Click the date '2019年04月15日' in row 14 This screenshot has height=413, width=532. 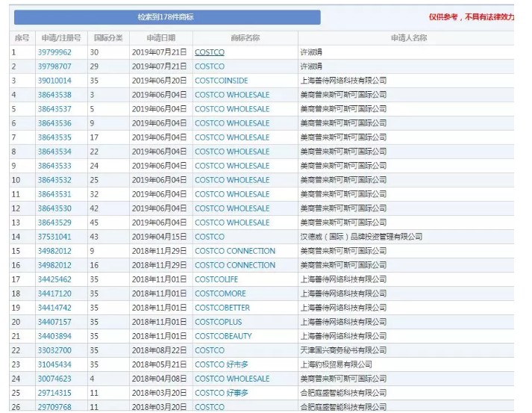click(159, 237)
